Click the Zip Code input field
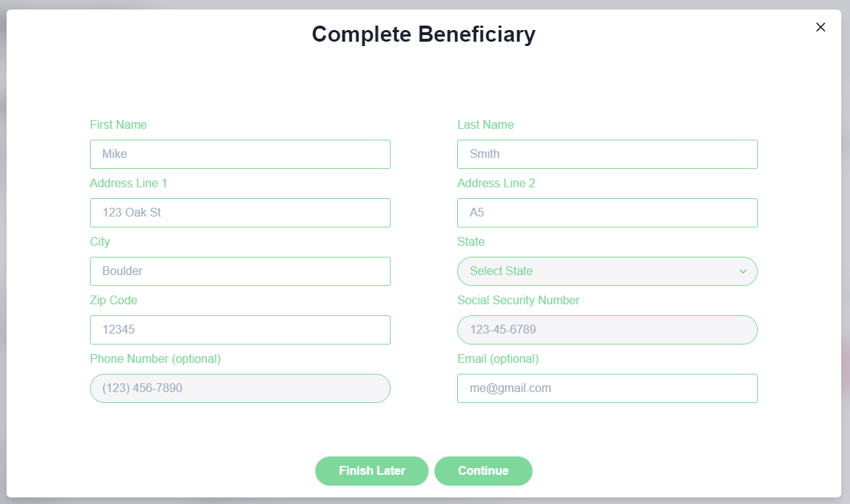 (x=240, y=330)
